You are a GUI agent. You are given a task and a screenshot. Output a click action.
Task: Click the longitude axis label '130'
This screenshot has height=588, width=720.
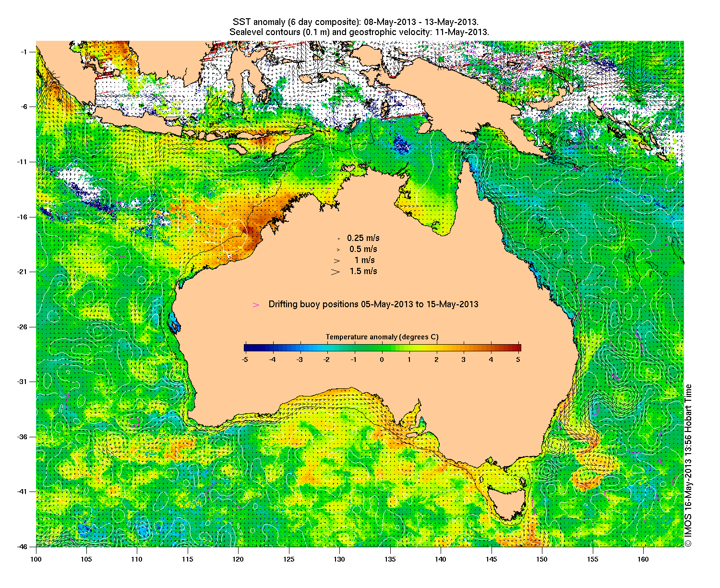pyautogui.click(x=339, y=559)
